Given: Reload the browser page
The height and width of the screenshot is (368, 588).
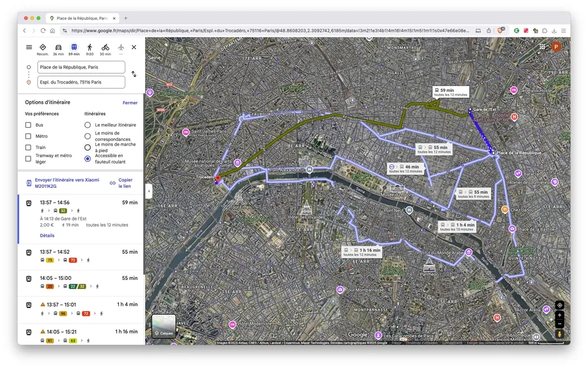Looking at the screenshot, I should tap(42, 31).
